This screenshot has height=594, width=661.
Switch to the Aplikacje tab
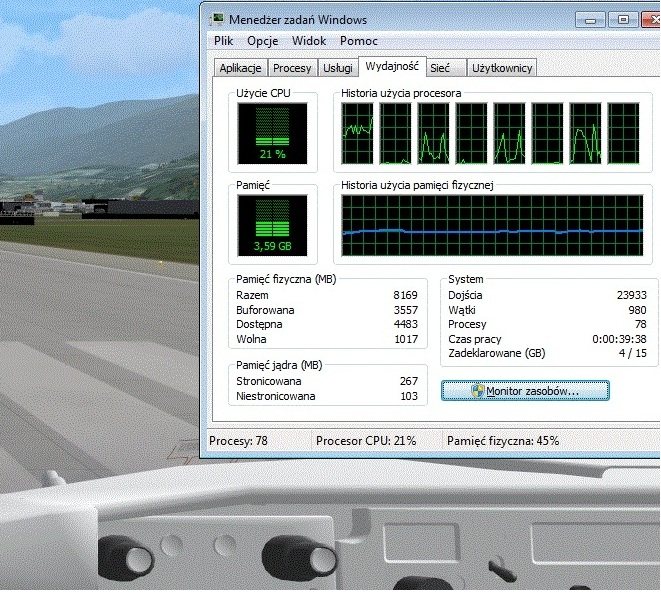[x=241, y=68]
